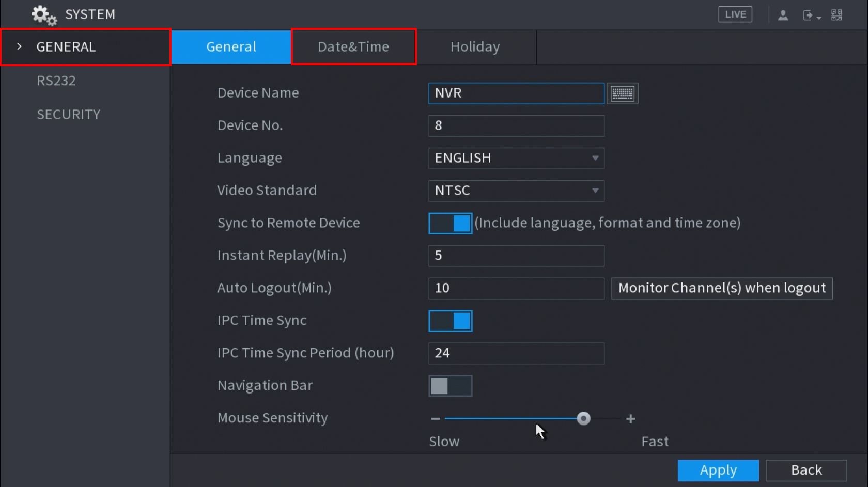Enable the Navigation Bar toggle

[x=450, y=386]
